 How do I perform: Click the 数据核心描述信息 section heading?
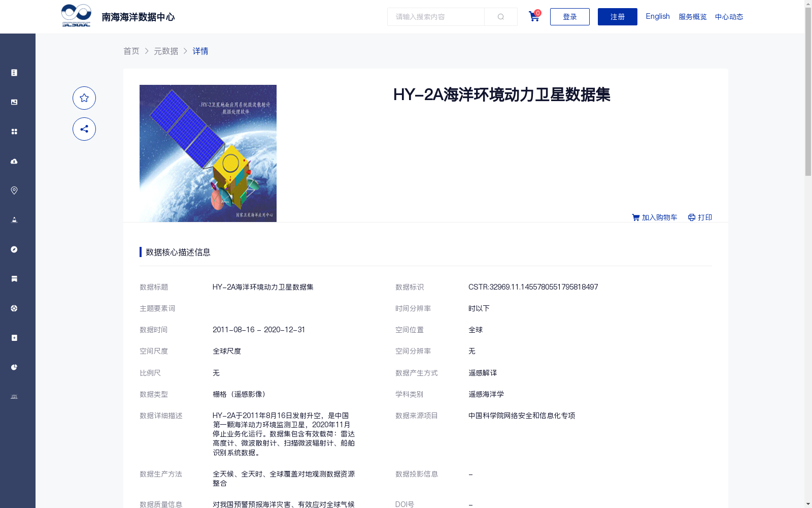tap(178, 252)
